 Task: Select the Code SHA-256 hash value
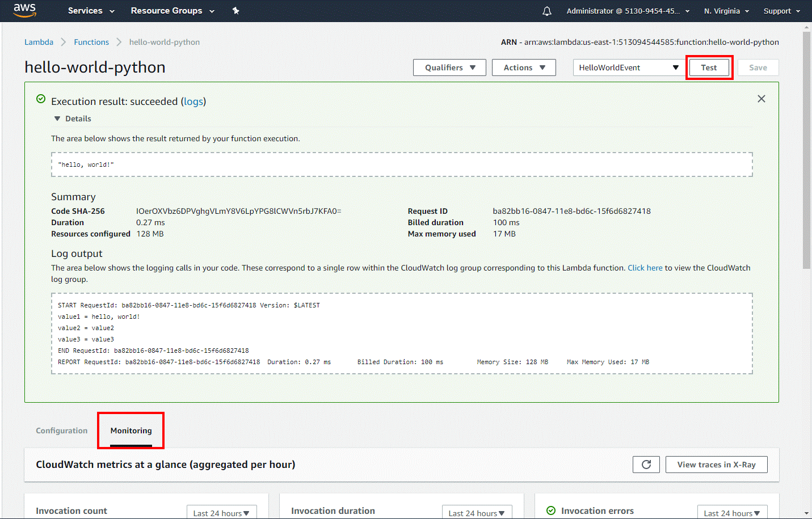[x=238, y=211]
